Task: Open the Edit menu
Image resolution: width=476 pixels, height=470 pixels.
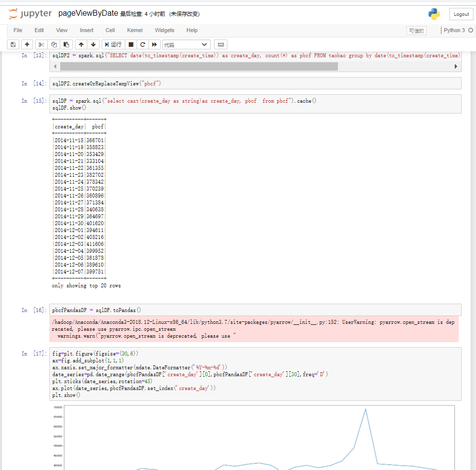Action: (x=39, y=31)
